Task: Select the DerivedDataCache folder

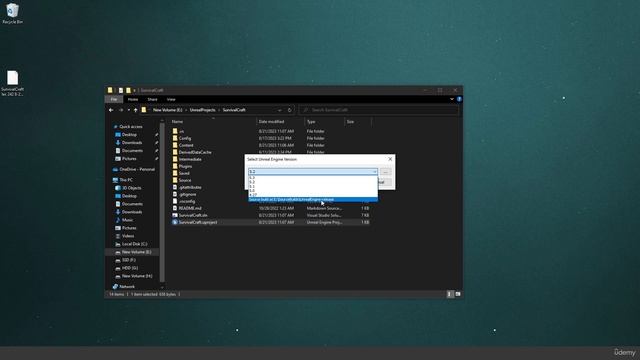Action: (x=195, y=152)
